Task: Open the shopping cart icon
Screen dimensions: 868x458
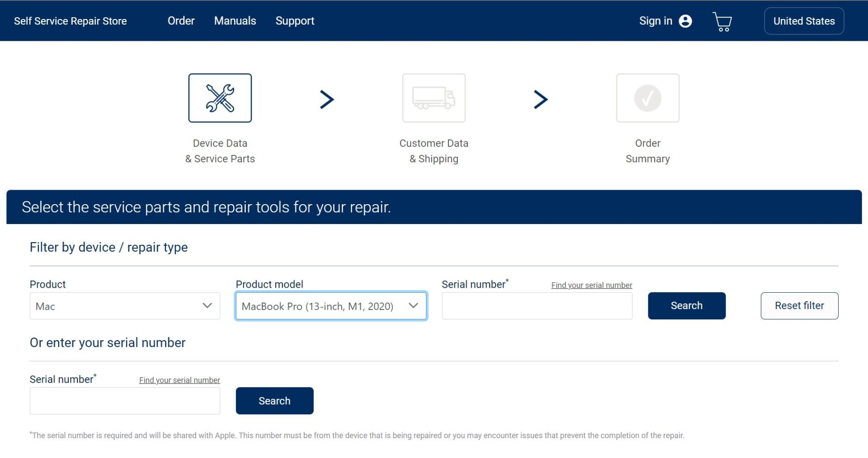Action: click(722, 21)
